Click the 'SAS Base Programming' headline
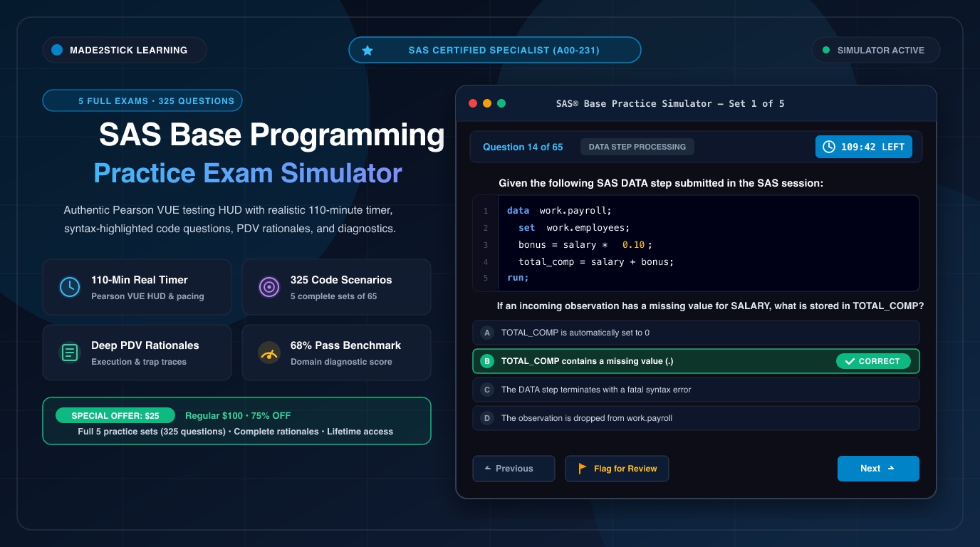980x547 pixels. 271,135
